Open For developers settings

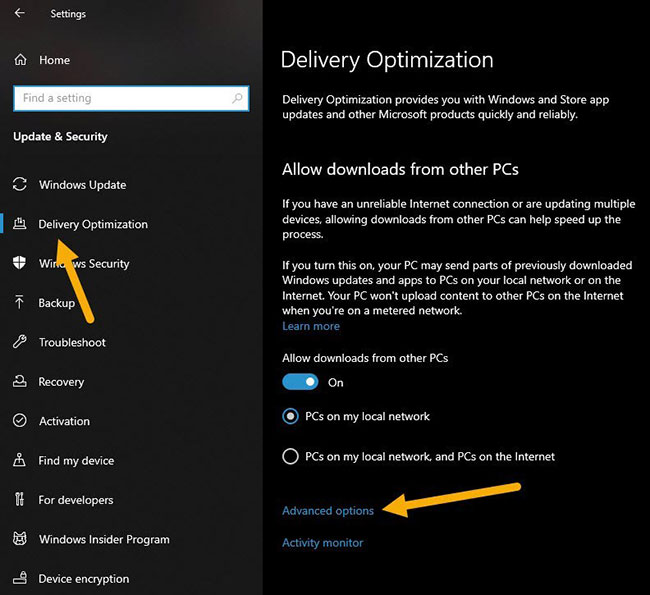[76, 500]
